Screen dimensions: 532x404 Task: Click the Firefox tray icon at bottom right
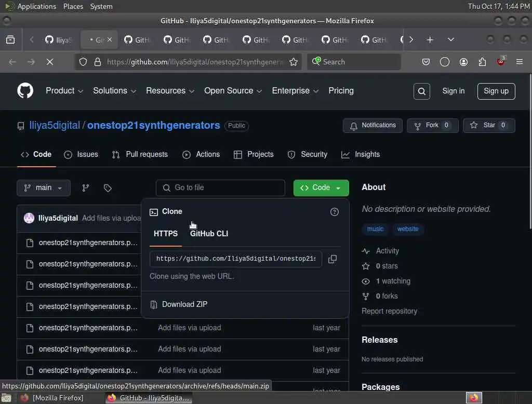tap(474, 398)
